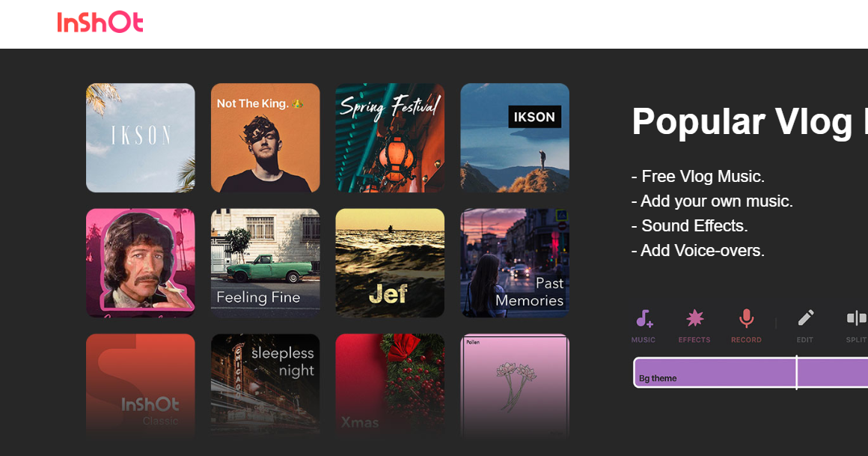Select the Music note icon

click(x=644, y=319)
